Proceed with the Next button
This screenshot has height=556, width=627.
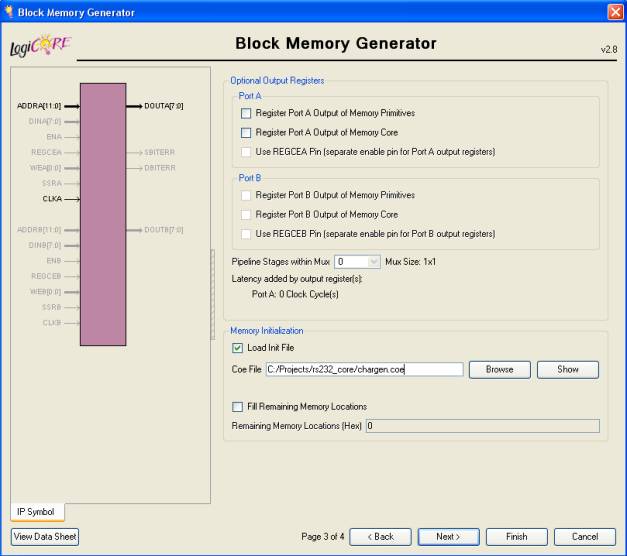pyautogui.click(x=448, y=537)
